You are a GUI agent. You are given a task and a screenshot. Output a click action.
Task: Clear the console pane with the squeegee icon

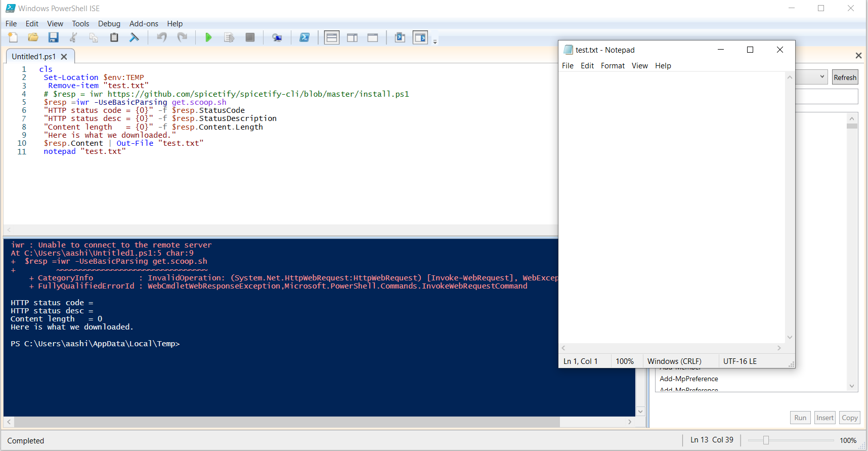click(x=135, y=37)
